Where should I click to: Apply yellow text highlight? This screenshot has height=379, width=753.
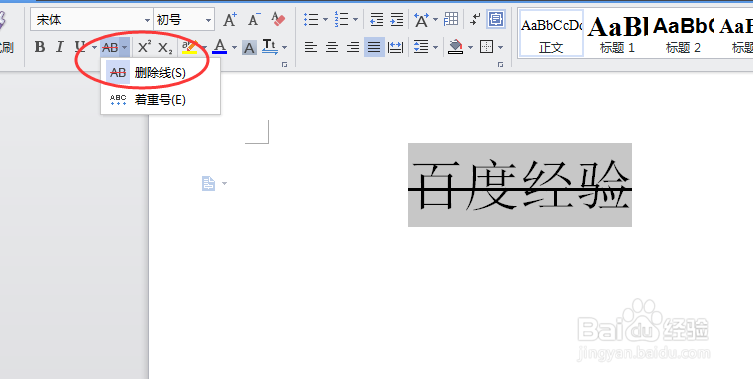tap(190, 47)
